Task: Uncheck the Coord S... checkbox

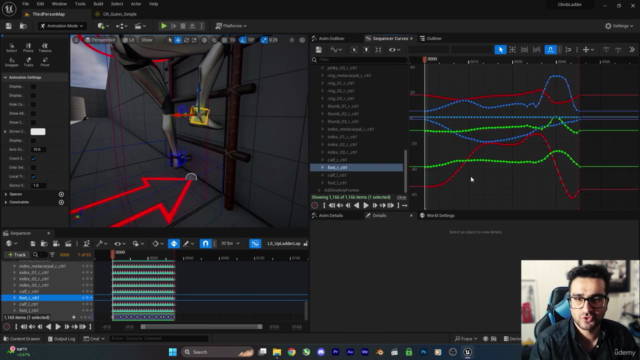Action: tap(33, 158)
